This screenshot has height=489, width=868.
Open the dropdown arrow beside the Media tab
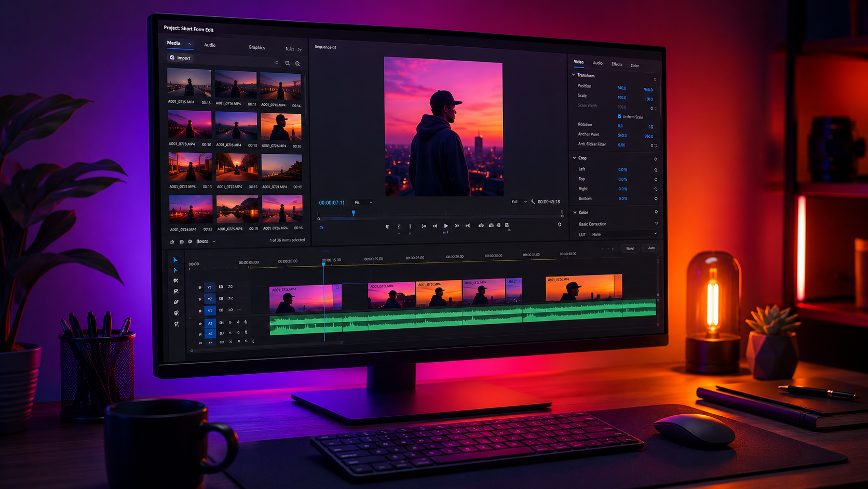click(189, 44)
